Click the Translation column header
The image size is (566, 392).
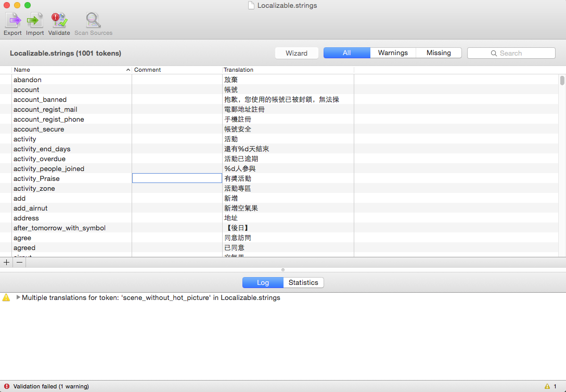pyautogui.click(x=288, y=70)
